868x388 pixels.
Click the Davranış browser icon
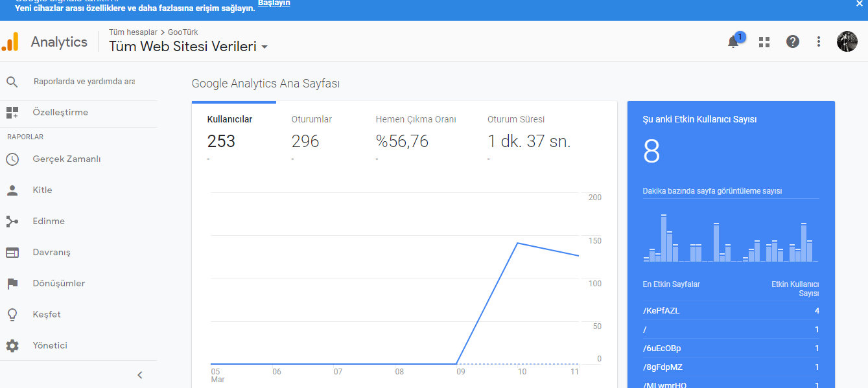[12, 253]
